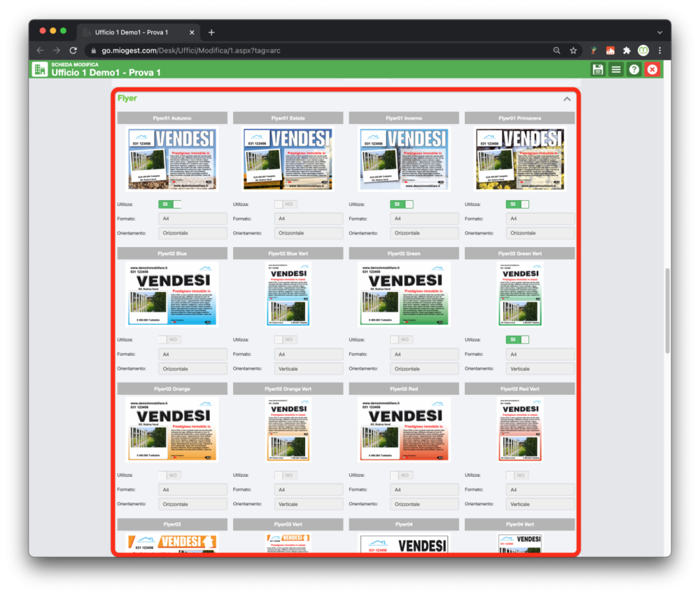Open help via the question mark icon
This screenshot has height=595, width=700.
click(x=634, y=69)
